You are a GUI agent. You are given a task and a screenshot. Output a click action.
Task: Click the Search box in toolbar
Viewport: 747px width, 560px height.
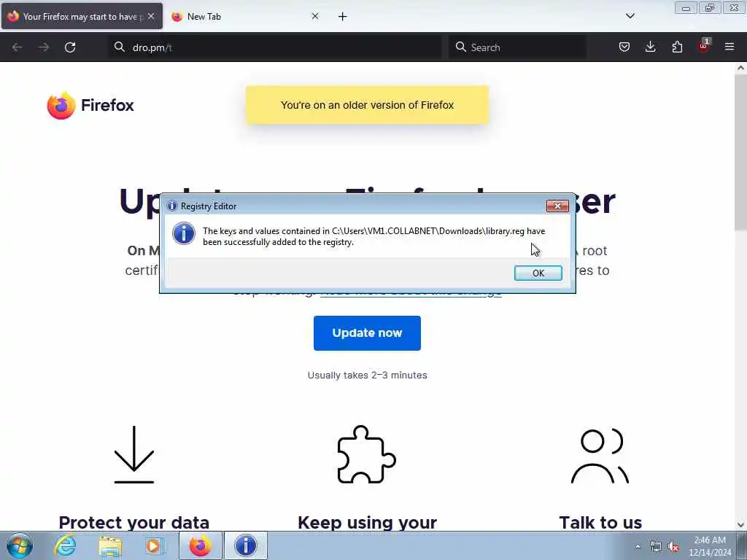(x=517, y=47)
